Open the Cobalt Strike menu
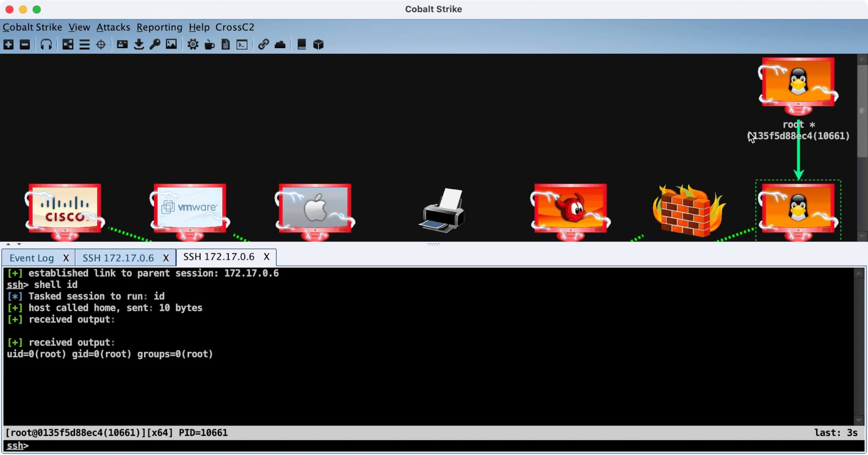 33,27
